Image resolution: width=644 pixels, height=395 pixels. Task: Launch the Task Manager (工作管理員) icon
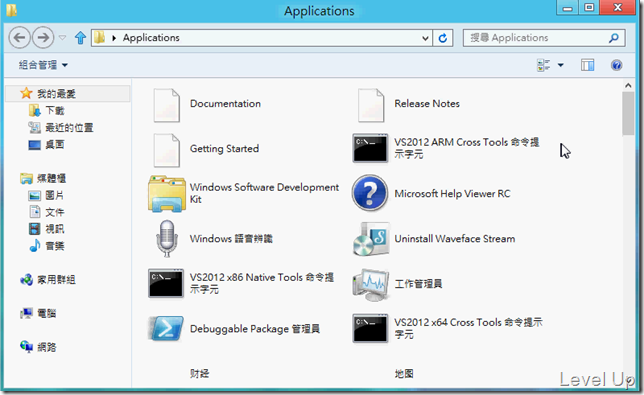370,285
